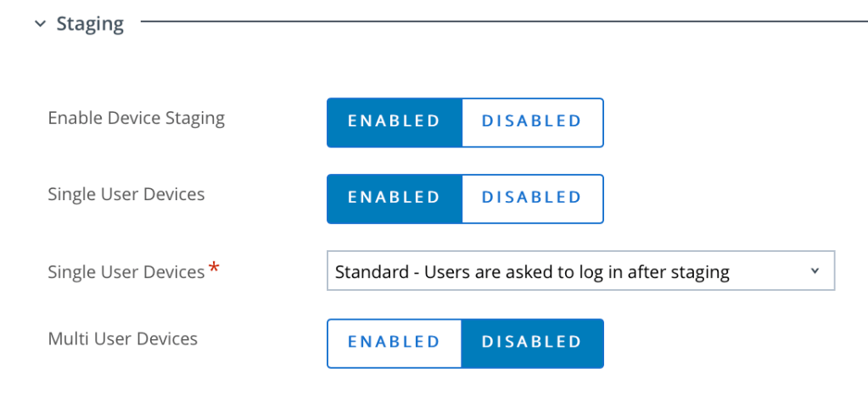Select DISABLED for Single User Devices

coord(532,198)
